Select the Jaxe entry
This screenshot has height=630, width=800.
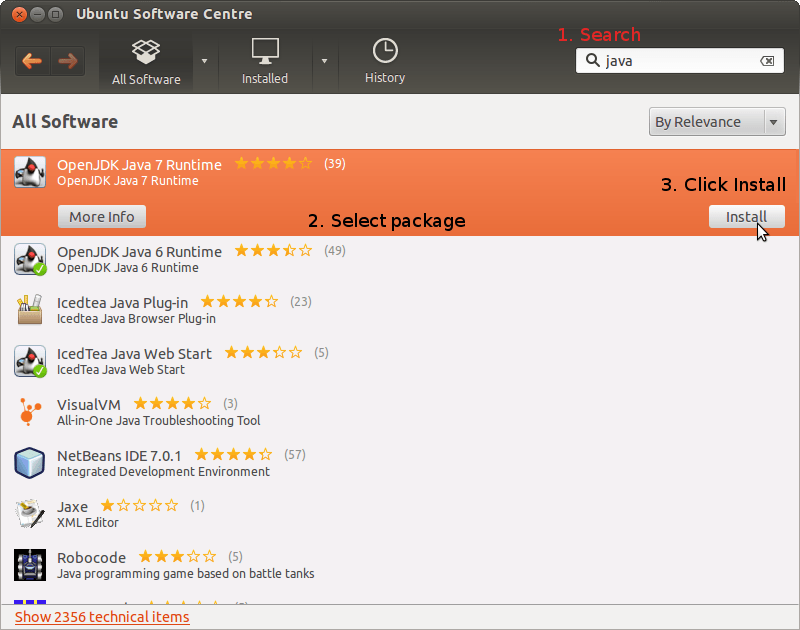(x=400, y=514)
